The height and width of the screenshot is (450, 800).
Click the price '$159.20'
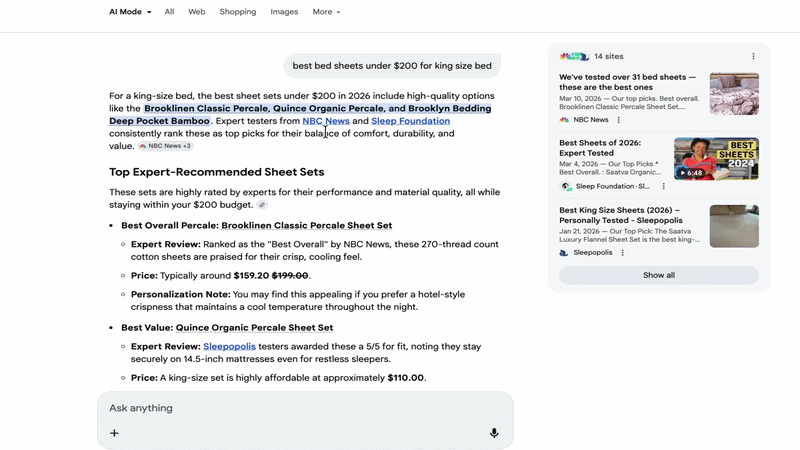[251, 276]
